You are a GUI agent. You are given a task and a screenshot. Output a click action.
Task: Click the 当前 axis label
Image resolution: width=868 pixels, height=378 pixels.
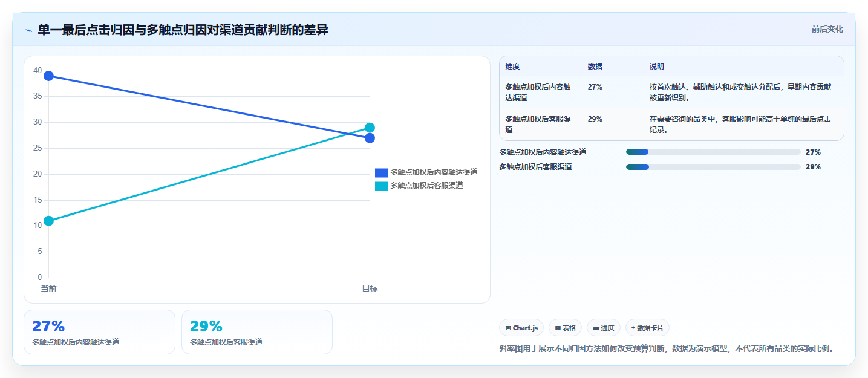tap(48, 288)
